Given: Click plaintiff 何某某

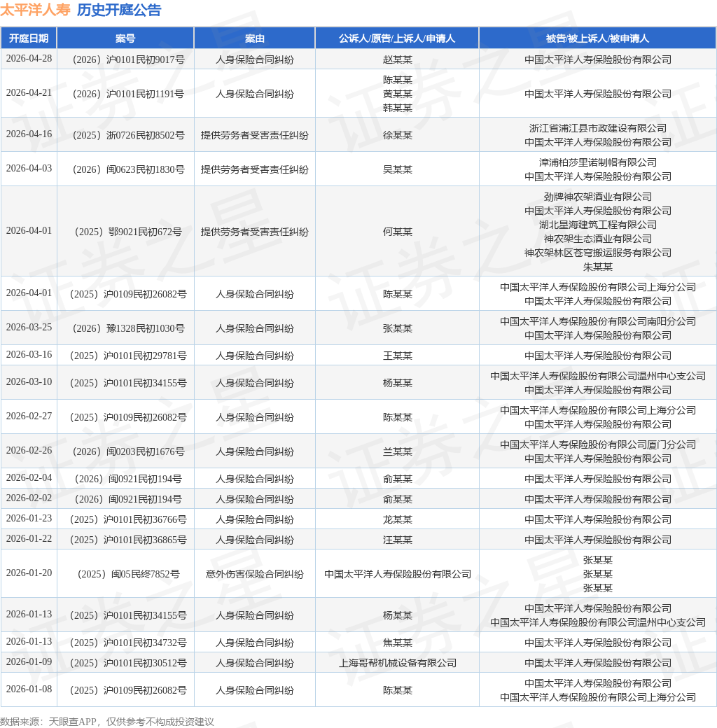Looking at the screenshot, I should point(398,232).
